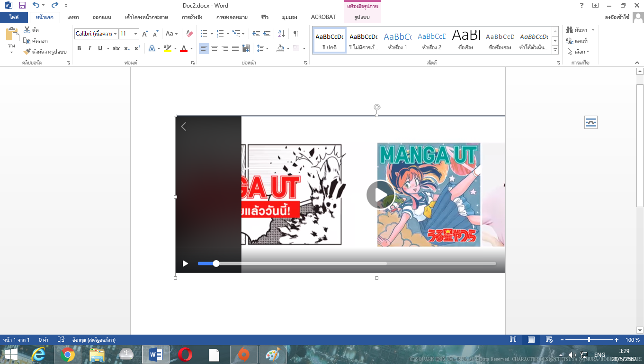This screenshot has width=644, height=364.
Task: Select the Format Painter brush
Action: click(x=27, y=52)
